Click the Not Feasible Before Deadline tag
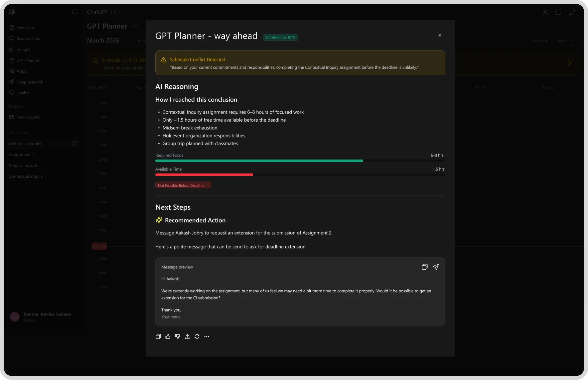This screenshot has width=588, height=380. [x=183, y=185]
